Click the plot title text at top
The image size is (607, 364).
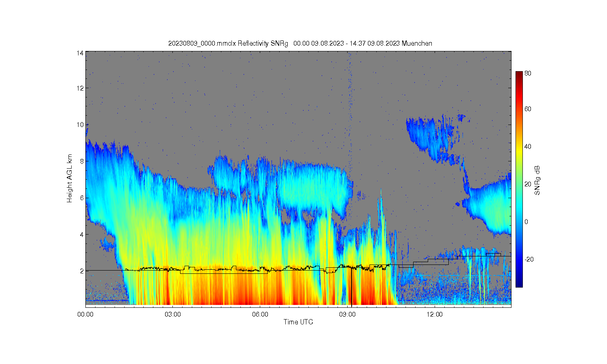pos(300,43)
